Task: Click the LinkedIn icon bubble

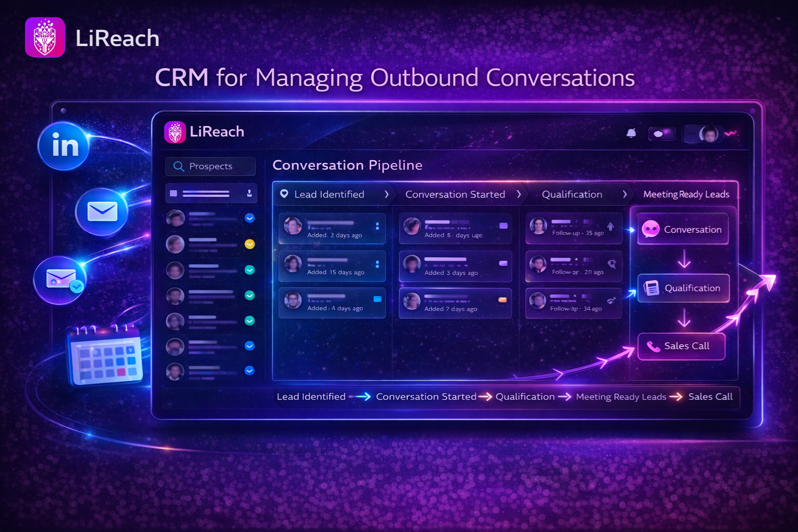Action: 64,145
